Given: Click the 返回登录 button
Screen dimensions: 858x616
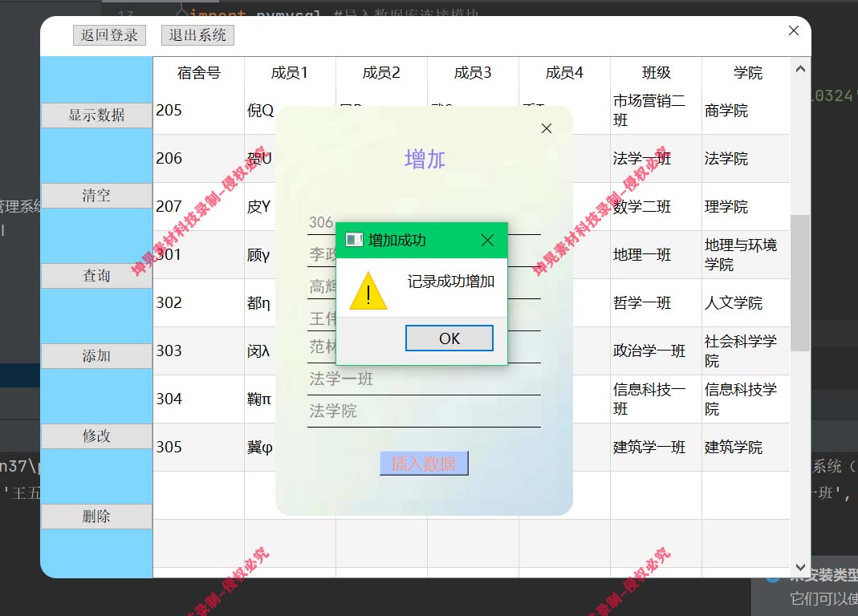Looking at the screenshot, I should click(x=109, y=35).
